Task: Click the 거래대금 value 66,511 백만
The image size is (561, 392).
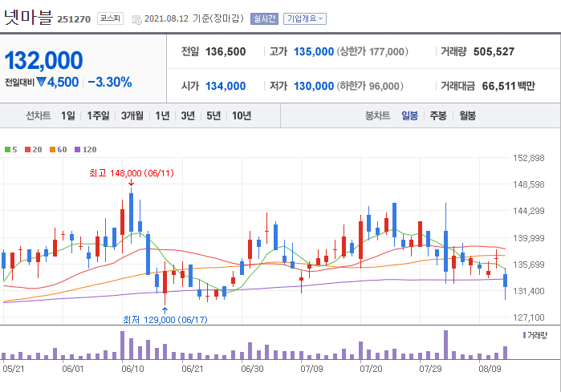Action: 508,86
